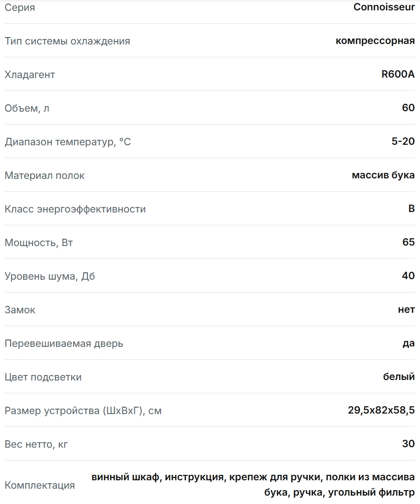Select the 'Класс энергоэффективности' label
Viewport: 420px width, 504px height.
pos(75,209)
